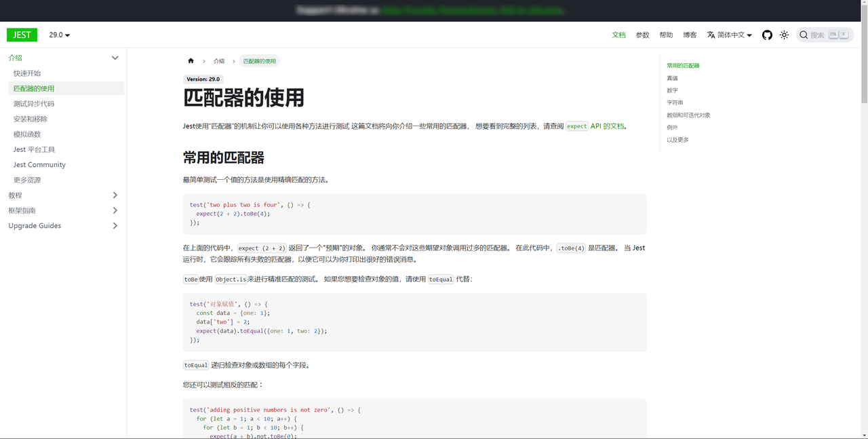Click the home breadcrumb icon
The height and width of the screenshot is (439, 868).
point(191,61)
